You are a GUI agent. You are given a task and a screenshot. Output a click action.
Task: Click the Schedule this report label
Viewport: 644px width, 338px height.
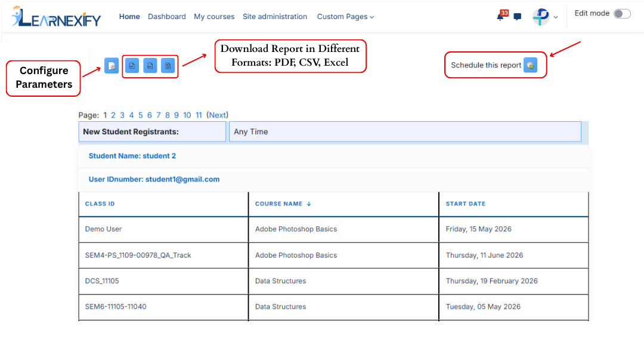click(486, 65)
